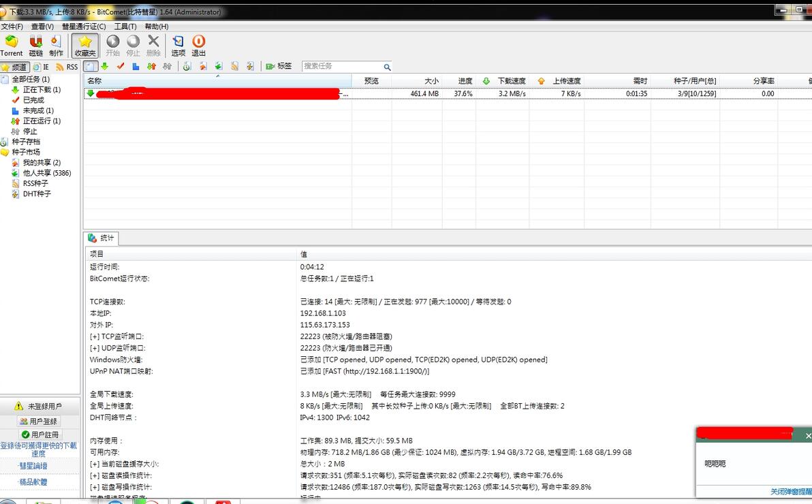
Task: Sort by 进度 column header
Action: (x=459, y=81)
